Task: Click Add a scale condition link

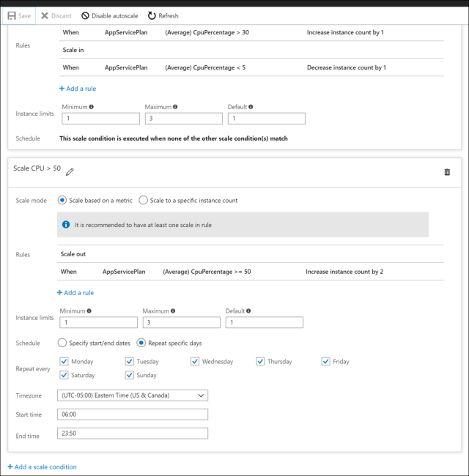Action: click(42, 466)
